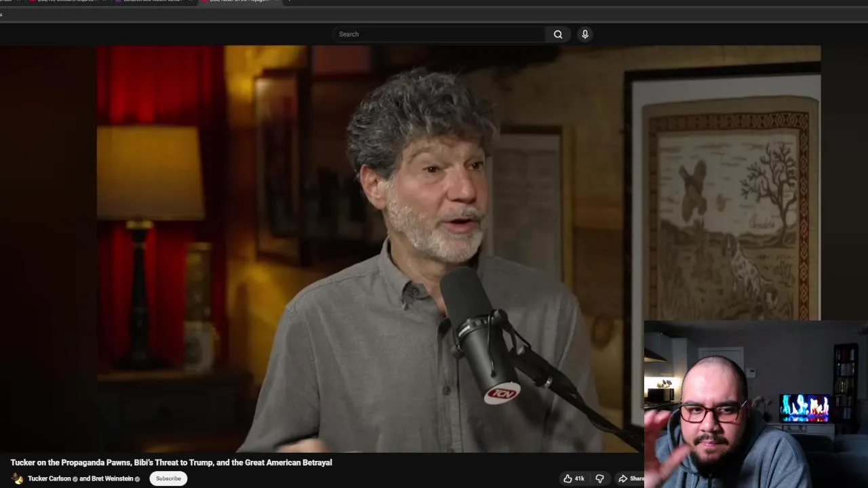Activate voice search microphone icon
Image resolution: width=868 pixels, height=488 pixels.
(585, 34)
